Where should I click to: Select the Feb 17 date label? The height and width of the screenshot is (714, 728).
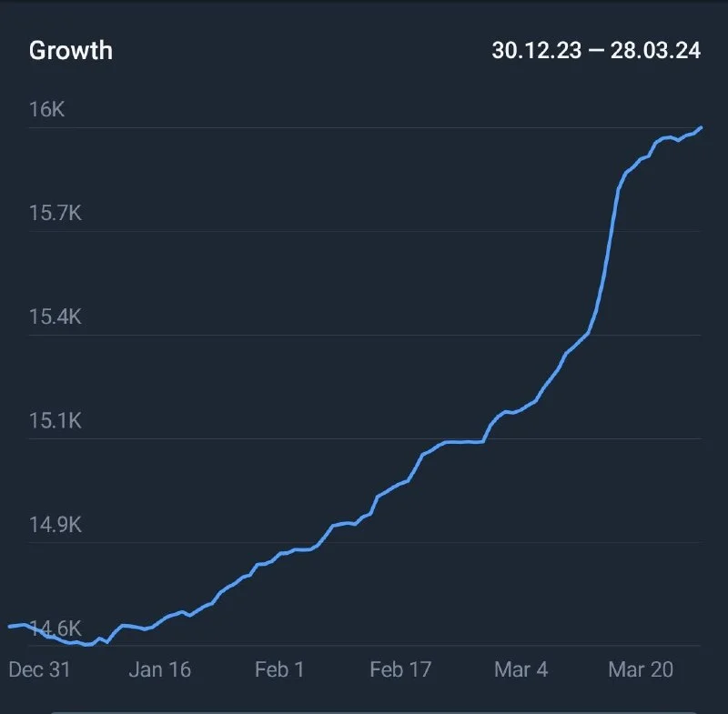pos(400,669)
